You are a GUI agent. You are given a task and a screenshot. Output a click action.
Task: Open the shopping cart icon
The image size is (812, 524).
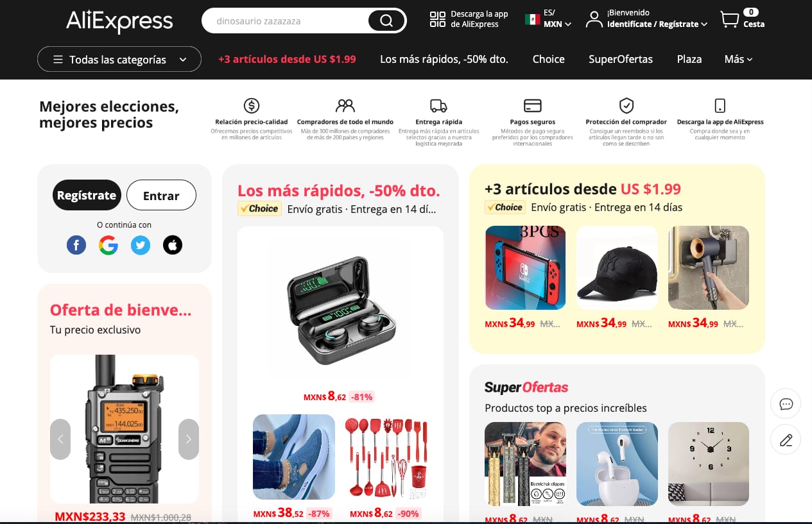[730, 19]
